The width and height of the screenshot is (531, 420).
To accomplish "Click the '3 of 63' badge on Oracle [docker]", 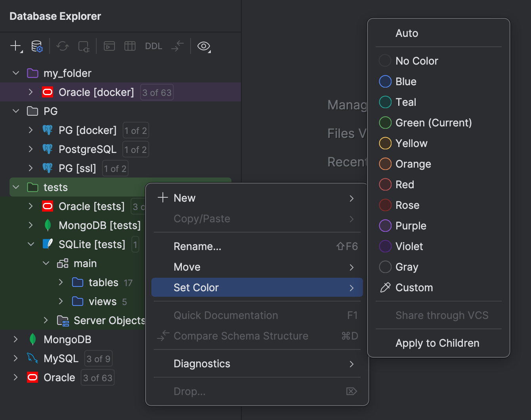I will tap(157, 93).
